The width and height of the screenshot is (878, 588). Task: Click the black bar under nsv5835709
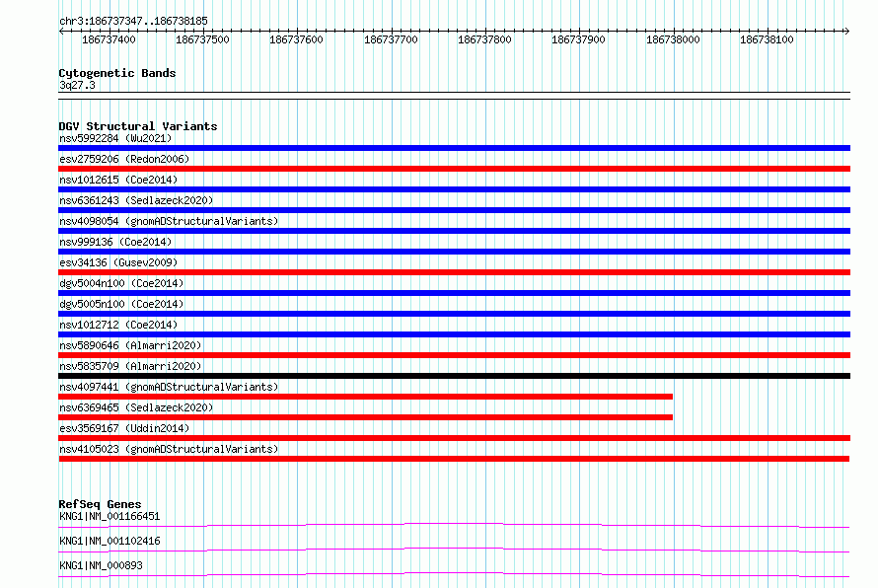tap(454, 376)
